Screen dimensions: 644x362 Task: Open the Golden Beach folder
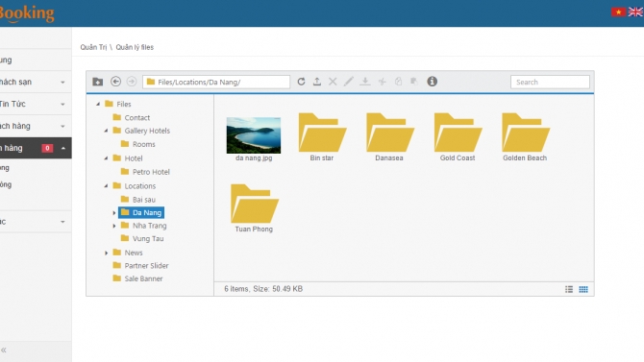coord(525,137)
